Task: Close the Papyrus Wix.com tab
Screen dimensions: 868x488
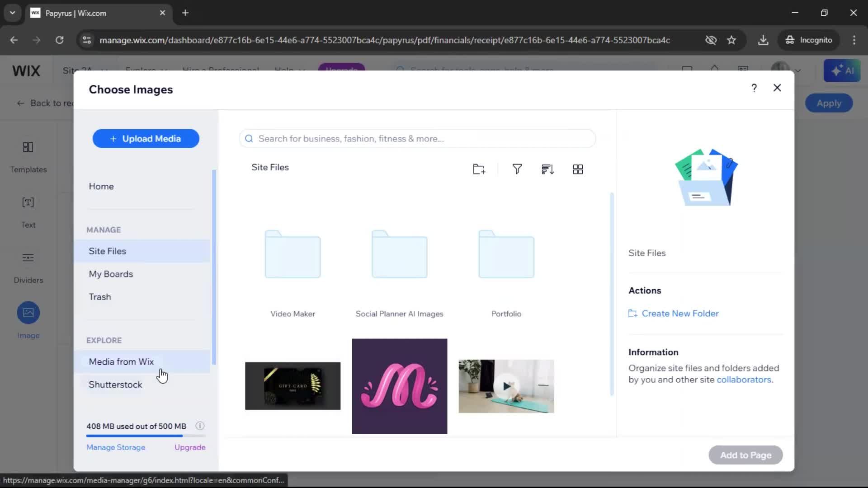Action: 162,13
